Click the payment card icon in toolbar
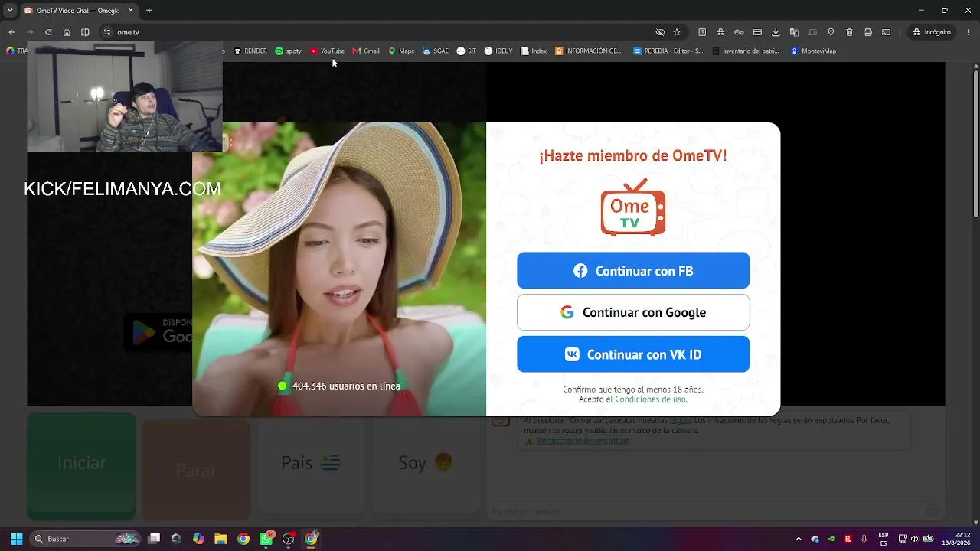The width and height of the screenshot is (980, 551). coord(757,32)
